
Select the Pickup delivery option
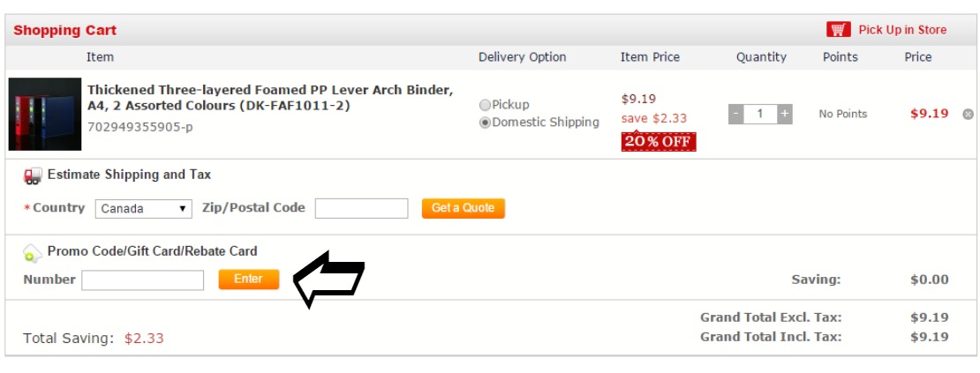point(485,105)
